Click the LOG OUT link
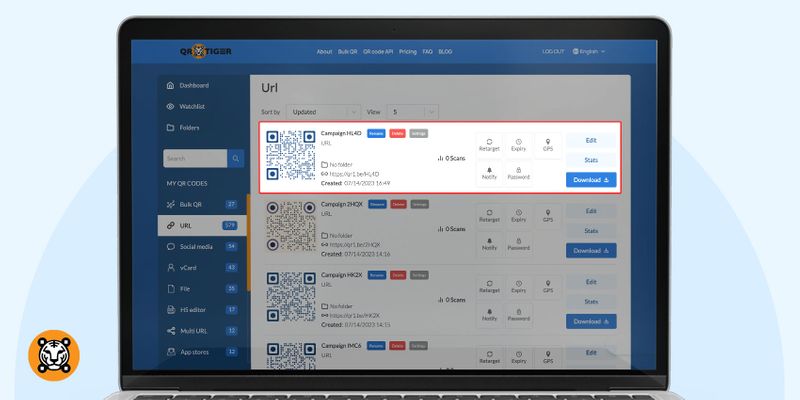This screenshot has width=800, height=400. click(x=553, y=52)
